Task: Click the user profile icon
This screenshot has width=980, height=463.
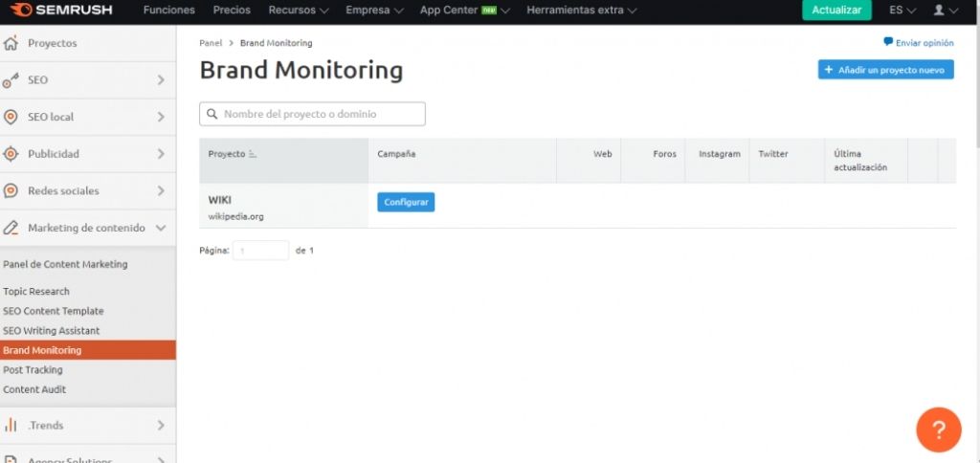Action: click(x=938, y=10)
